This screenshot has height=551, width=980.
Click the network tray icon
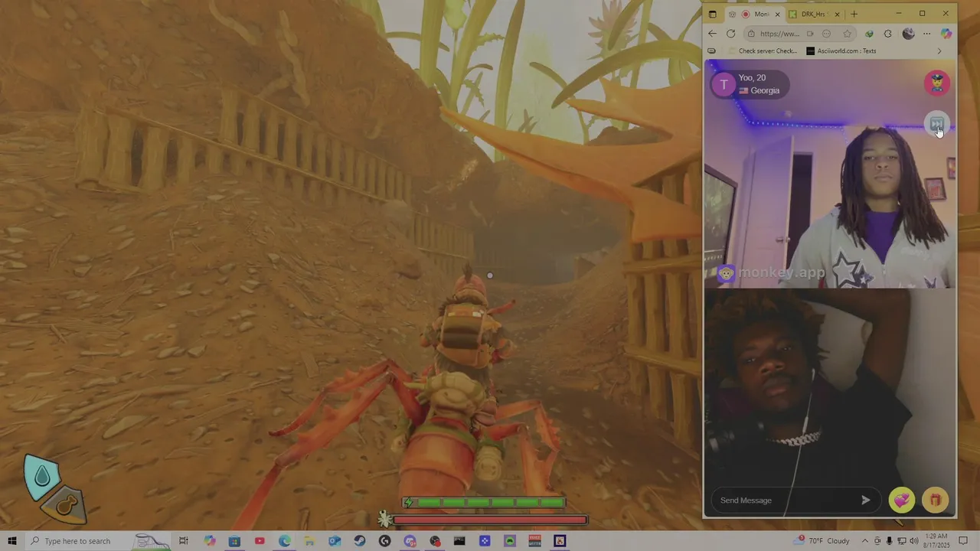click(x=901, y=541)
